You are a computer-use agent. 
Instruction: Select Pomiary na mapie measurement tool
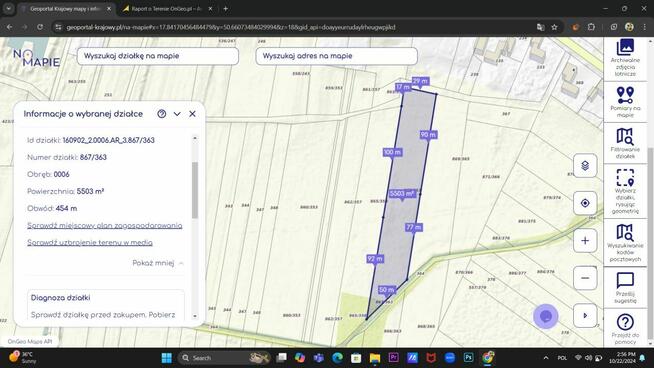point(625,102)
